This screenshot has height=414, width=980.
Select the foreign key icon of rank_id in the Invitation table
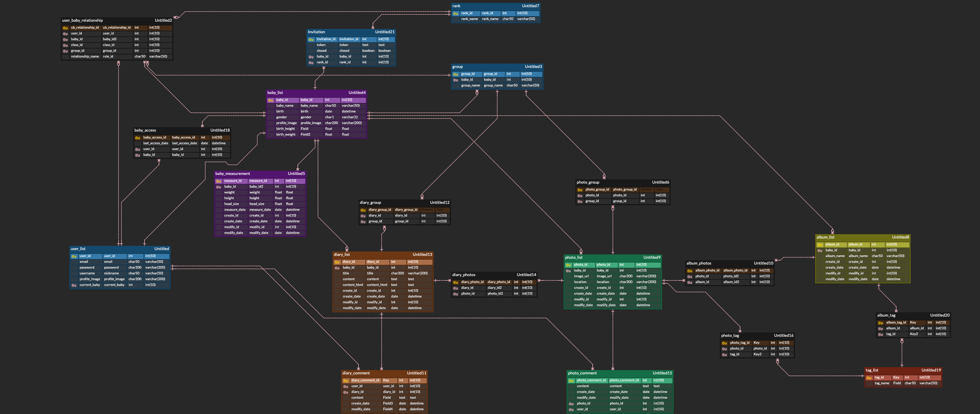point(311,63)
